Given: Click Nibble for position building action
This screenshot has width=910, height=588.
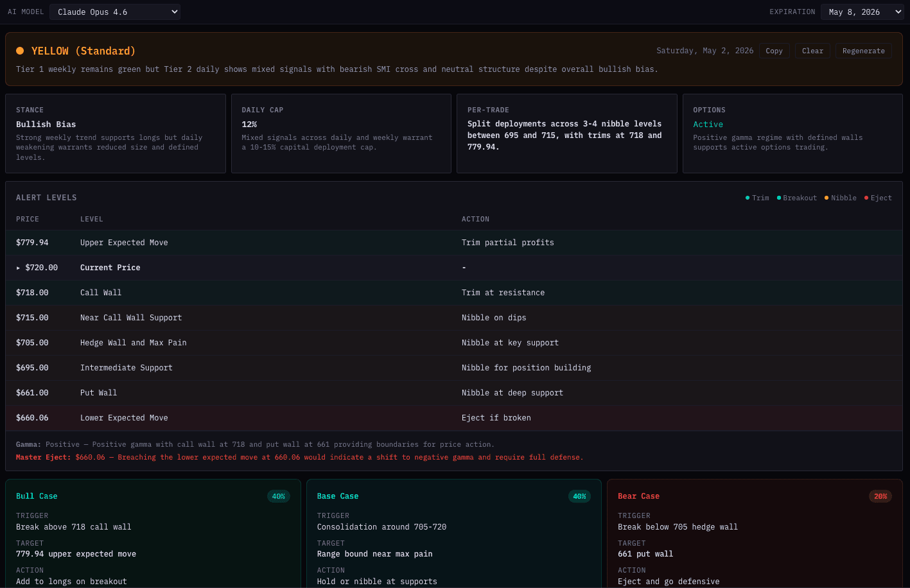Looking at the screenshot, I should [526, 368].
